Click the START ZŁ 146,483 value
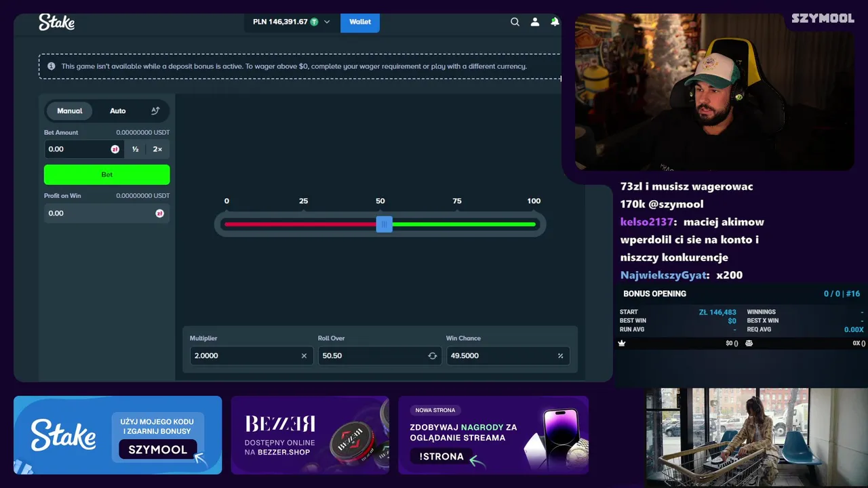This screenshot has height=488, width=868. 717,312
